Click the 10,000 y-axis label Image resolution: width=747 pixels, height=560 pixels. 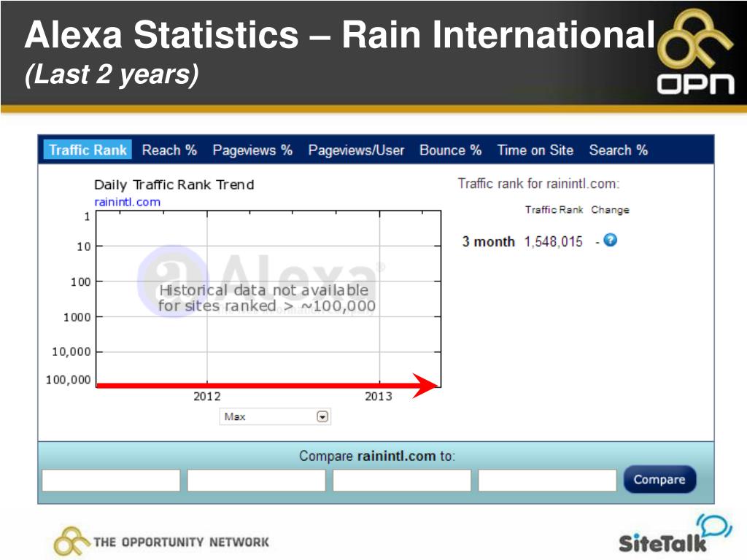pyautogui.click(x=71, y=352)
